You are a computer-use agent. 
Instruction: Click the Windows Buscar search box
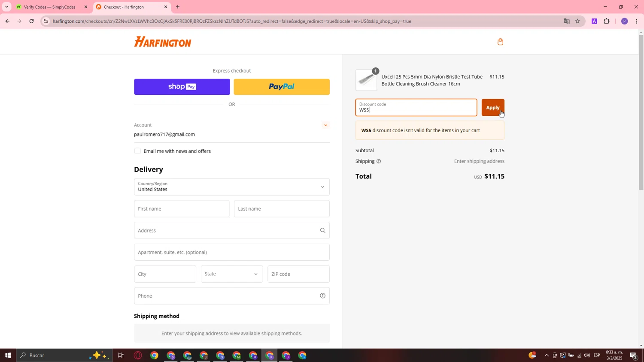tap(64, 355)
